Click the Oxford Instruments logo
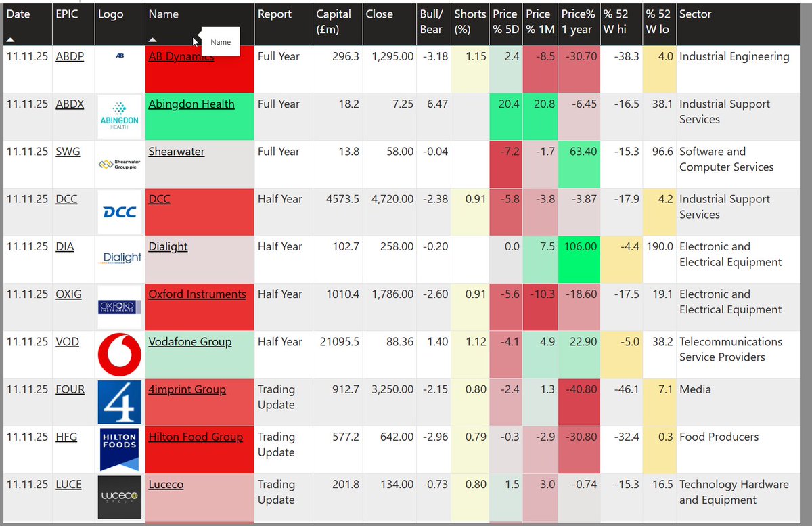Viewport: 812px width, 526px height. (119, 307)
